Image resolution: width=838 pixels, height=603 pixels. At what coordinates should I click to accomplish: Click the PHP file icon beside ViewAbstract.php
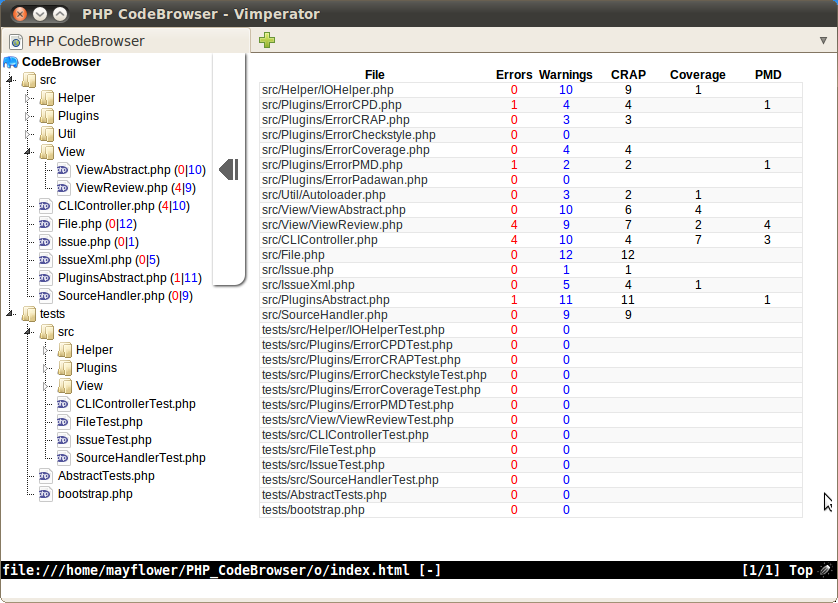click(63, 170)
